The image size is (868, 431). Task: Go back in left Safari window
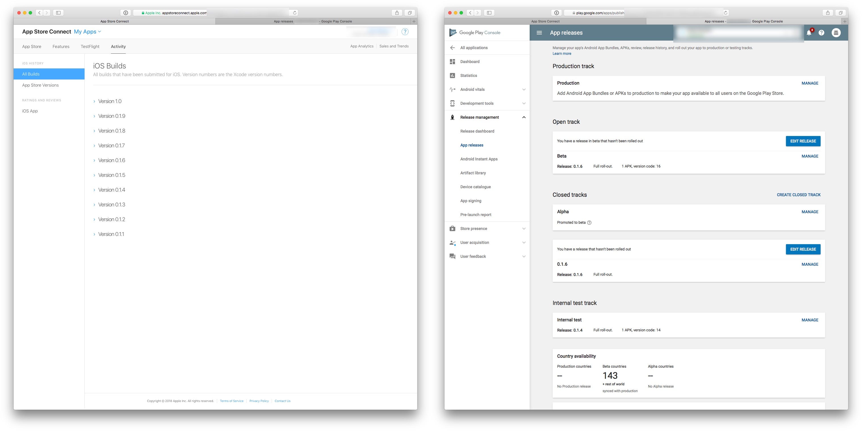39,13
